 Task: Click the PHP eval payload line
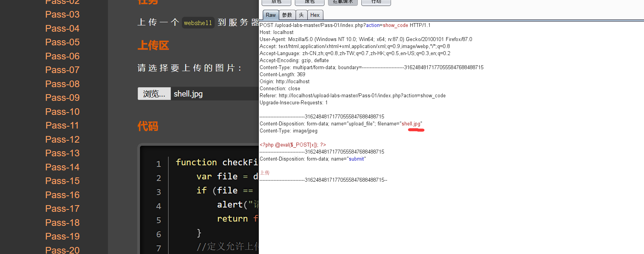(293, 145)
